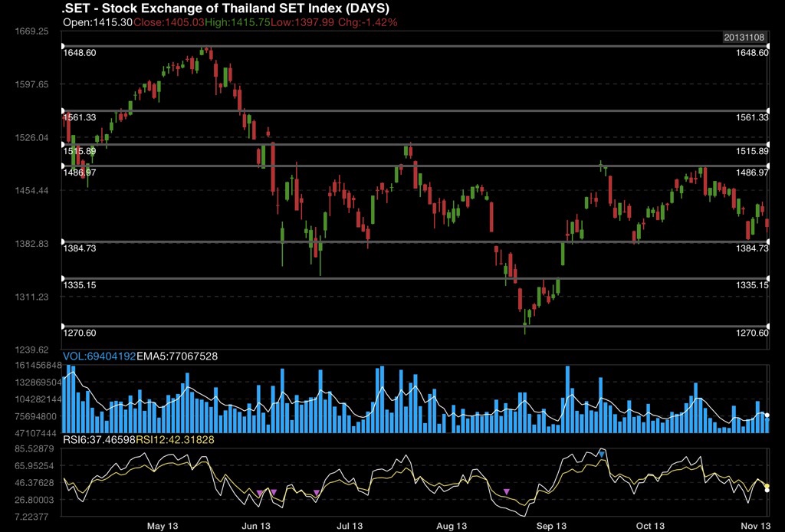Click the RSI12:42.31828 indicator label
This screenshot has width=785, height=532.
(x=176, y=440)
